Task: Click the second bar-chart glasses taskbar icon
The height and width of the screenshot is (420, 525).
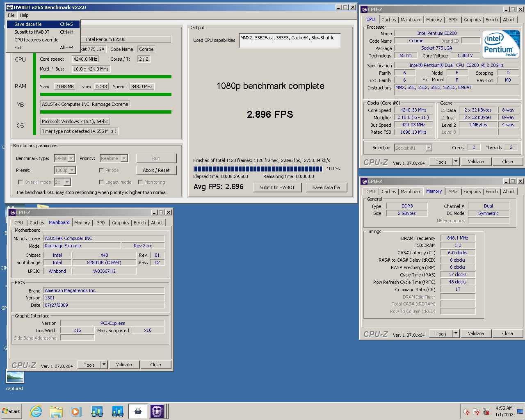Action: tap(118, 411)
